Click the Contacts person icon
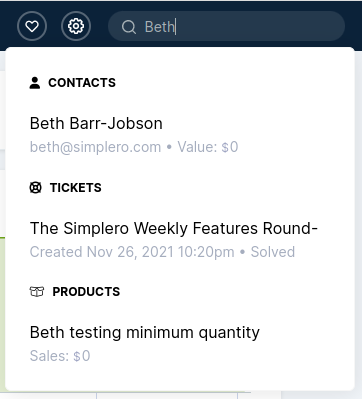The image size is (362, 399). point(35,83)
